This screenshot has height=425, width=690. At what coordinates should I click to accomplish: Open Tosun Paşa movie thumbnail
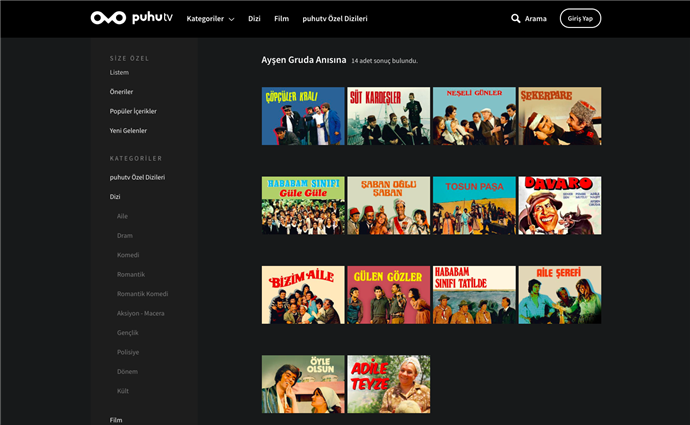474,205
